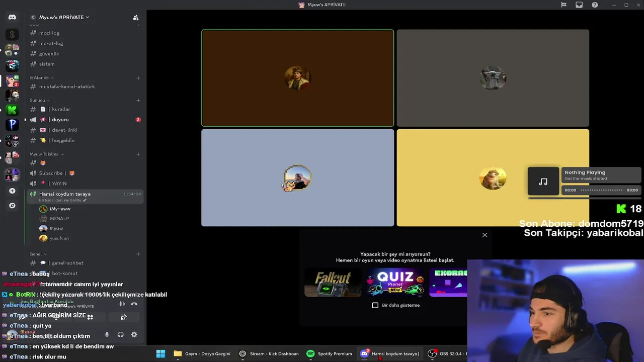Click the music note widget icon
Screen dimensions: 644x362
point(543,182)
